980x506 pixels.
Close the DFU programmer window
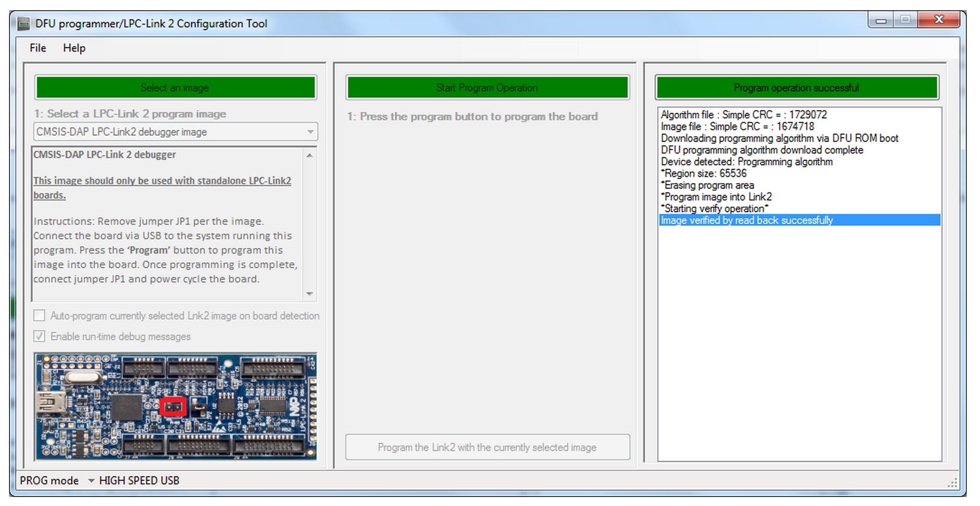click(x=939, y=20)
